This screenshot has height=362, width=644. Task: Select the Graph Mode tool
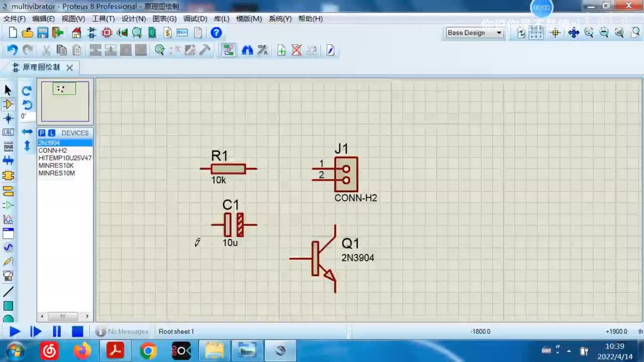[x=8, y=219]
